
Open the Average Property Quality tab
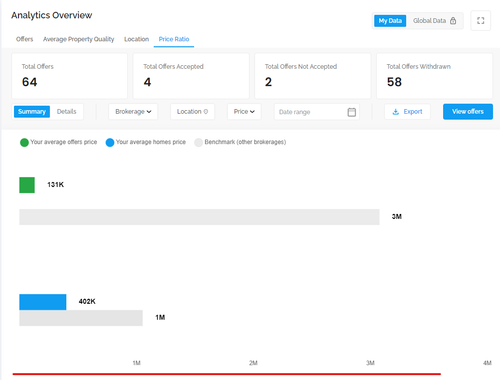point(78,39)
